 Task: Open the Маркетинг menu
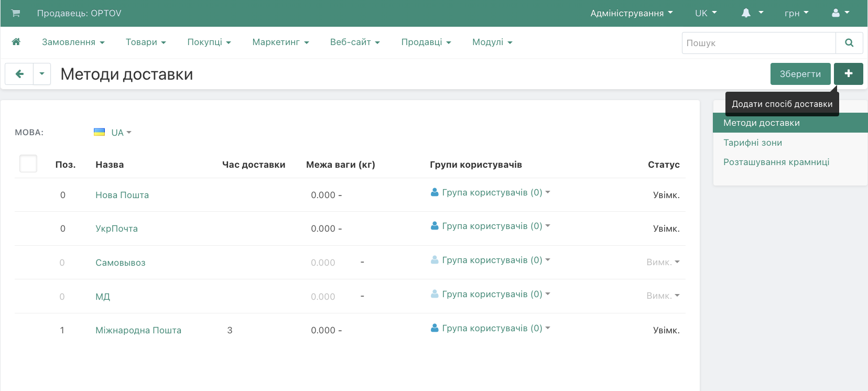click(280, 42)
